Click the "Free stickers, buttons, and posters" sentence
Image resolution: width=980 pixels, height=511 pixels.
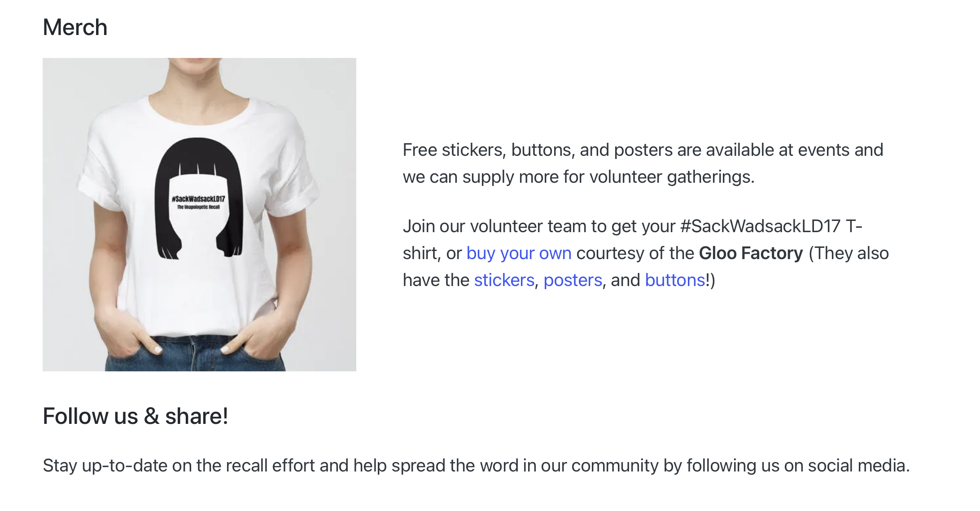click(x=538, y=150)
